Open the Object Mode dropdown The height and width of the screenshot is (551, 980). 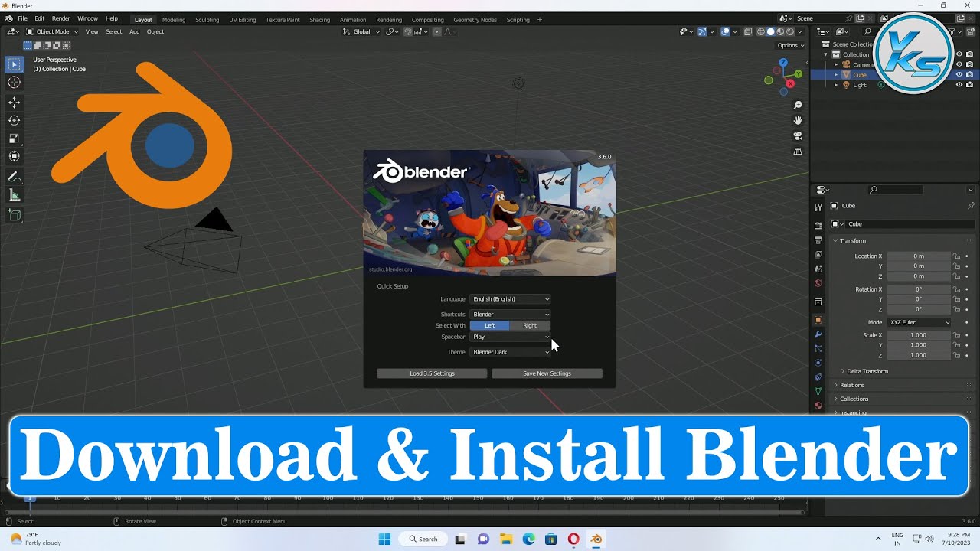point(52,31)
